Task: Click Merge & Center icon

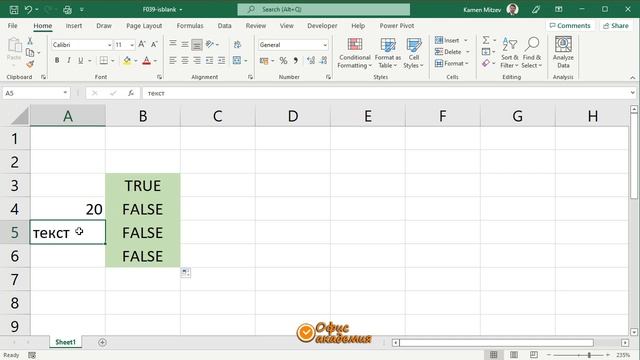Action: pos(237,60)
